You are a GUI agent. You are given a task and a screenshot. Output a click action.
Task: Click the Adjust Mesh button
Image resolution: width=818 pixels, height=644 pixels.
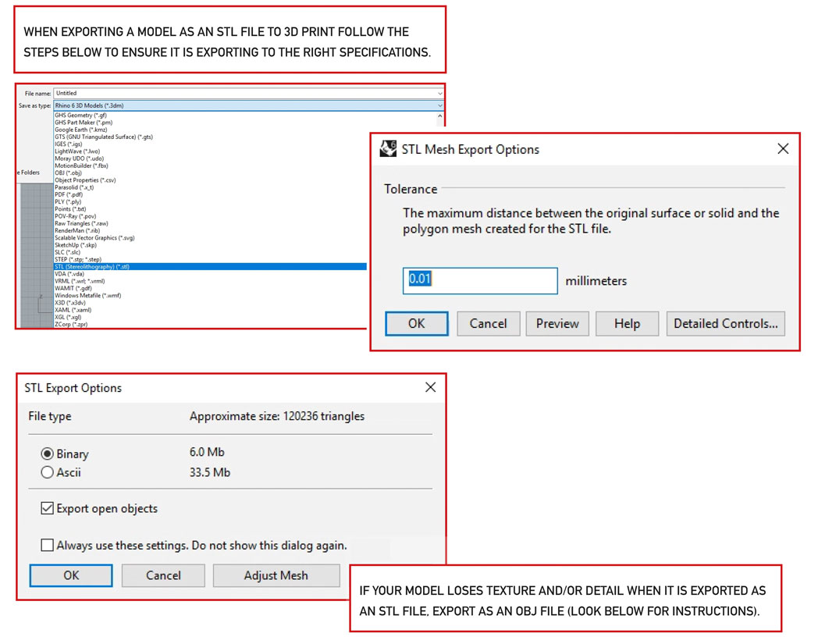(x=276, y=575)
